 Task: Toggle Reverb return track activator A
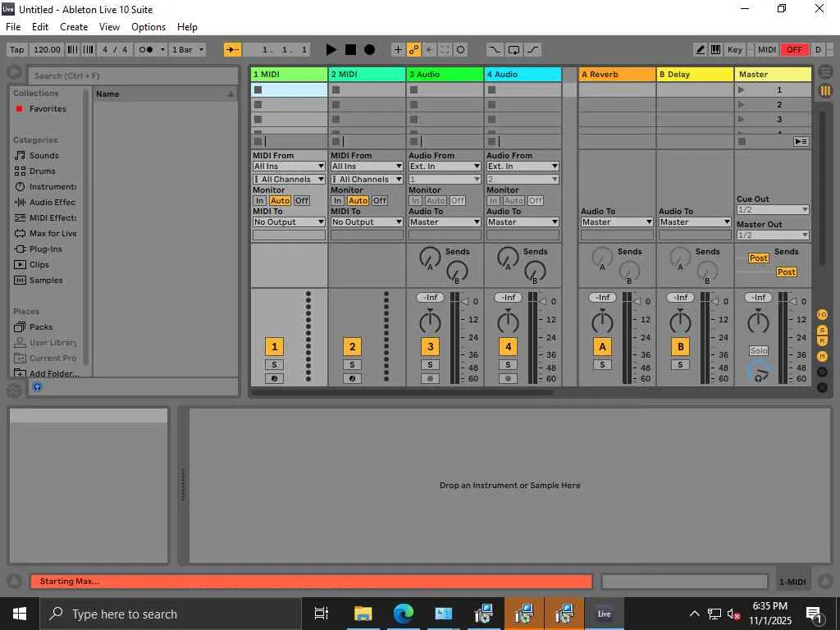tap(602, 347)
